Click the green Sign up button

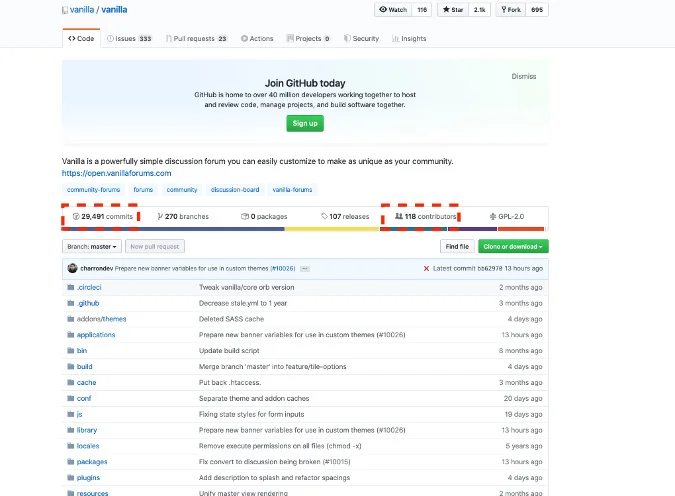point(305,123)
